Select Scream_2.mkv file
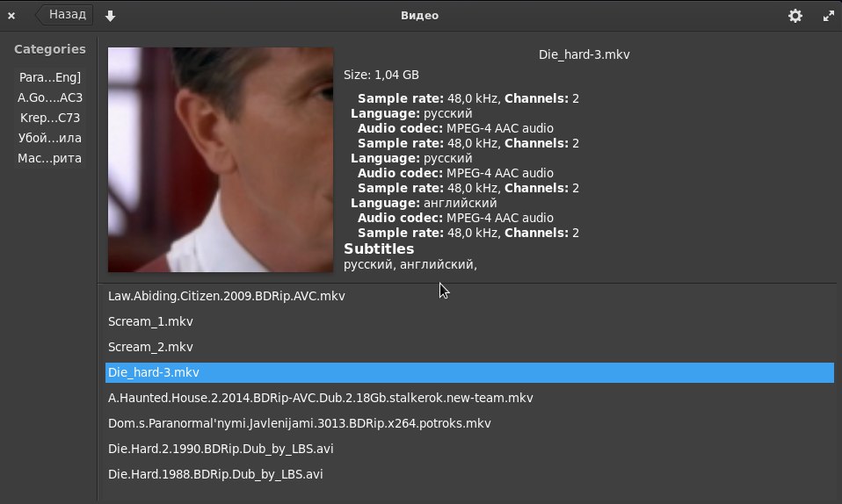Image resolution: width=842 pixels, height=504 pixels. (469, 348)
